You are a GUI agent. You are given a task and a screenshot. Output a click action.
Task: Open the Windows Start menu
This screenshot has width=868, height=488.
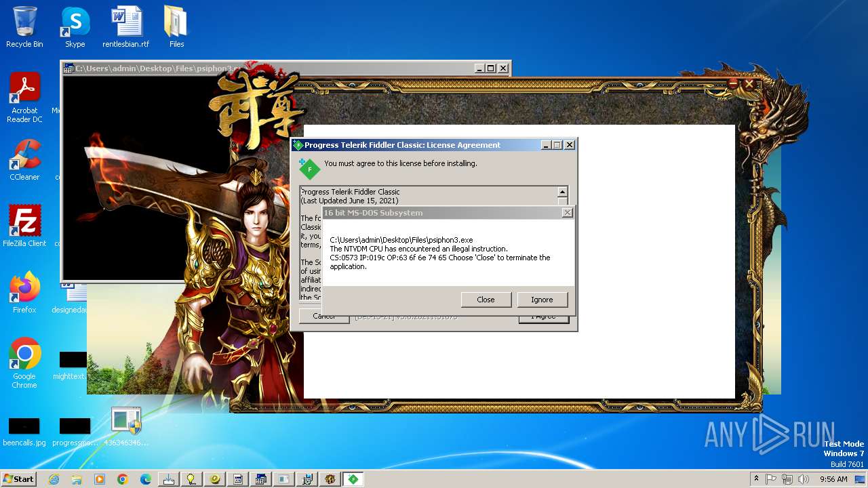click(x=18, y=479)
